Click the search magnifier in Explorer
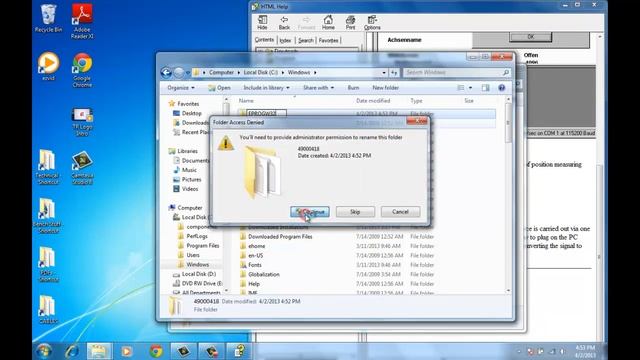640x360 pixels. (506, 73)
